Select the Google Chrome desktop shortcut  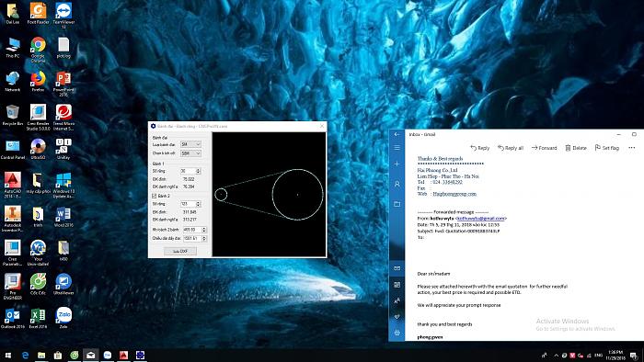[x=38, y=50]
